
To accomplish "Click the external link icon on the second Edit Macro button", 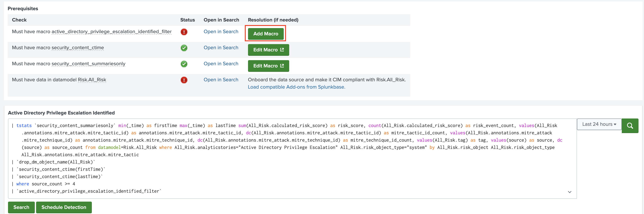I will (x=282, y=66).
